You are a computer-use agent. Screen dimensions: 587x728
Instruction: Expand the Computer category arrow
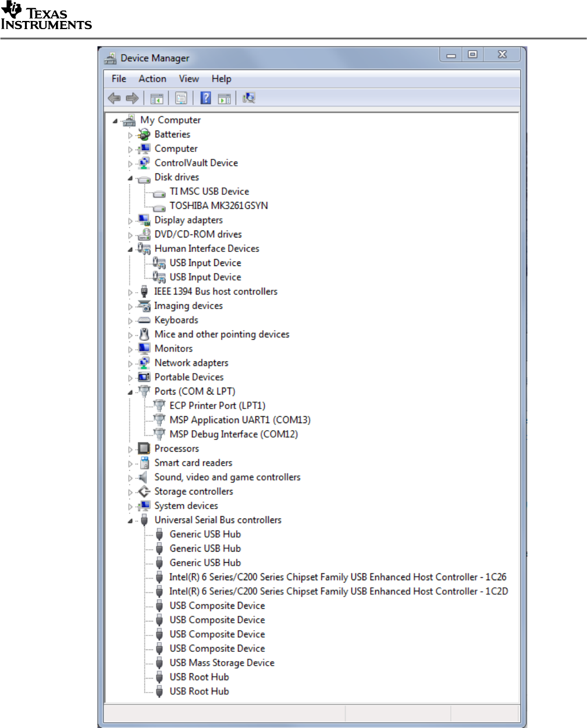(130, 150)
